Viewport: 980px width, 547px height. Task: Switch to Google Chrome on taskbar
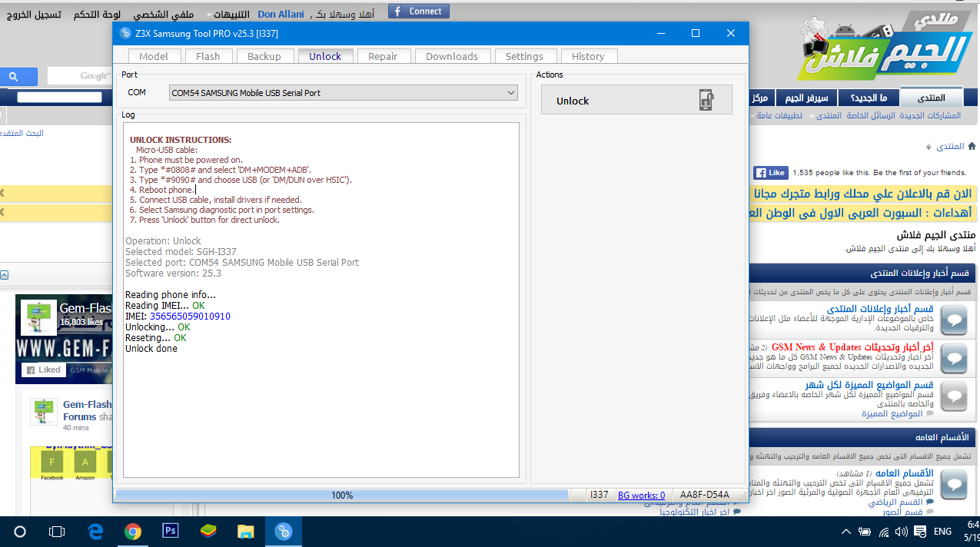(x=133, y=531)
